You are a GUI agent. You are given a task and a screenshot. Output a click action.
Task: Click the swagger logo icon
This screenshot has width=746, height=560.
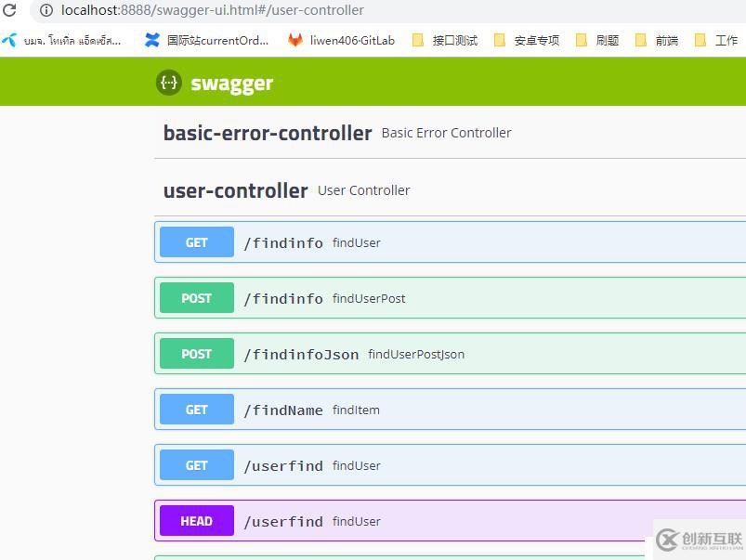point(169,83)
